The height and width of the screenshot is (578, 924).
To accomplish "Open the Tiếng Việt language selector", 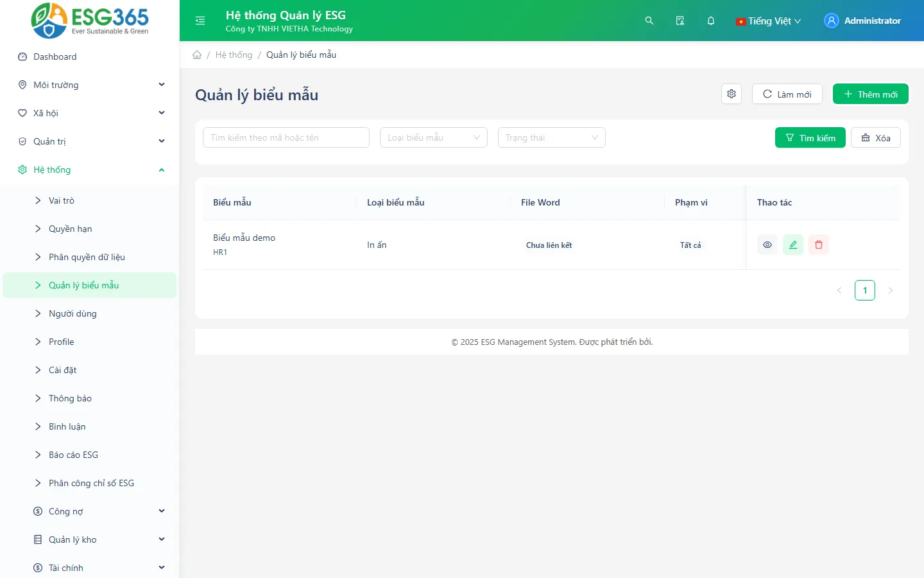I will tap(769, 21).
